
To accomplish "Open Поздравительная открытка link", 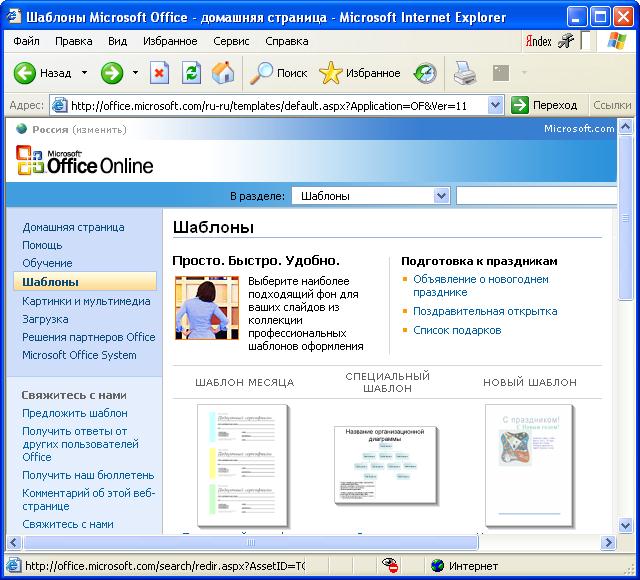I will (x=485, y=311).
